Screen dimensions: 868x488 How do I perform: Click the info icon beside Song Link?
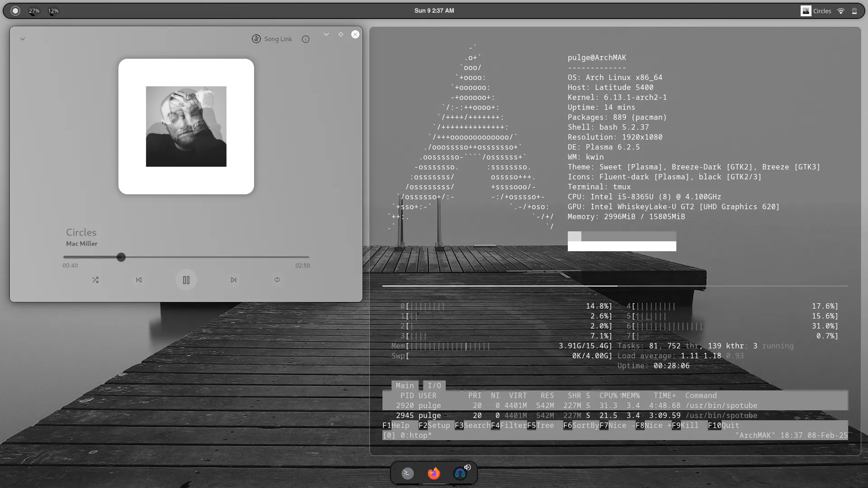click(x=306, y=39)
